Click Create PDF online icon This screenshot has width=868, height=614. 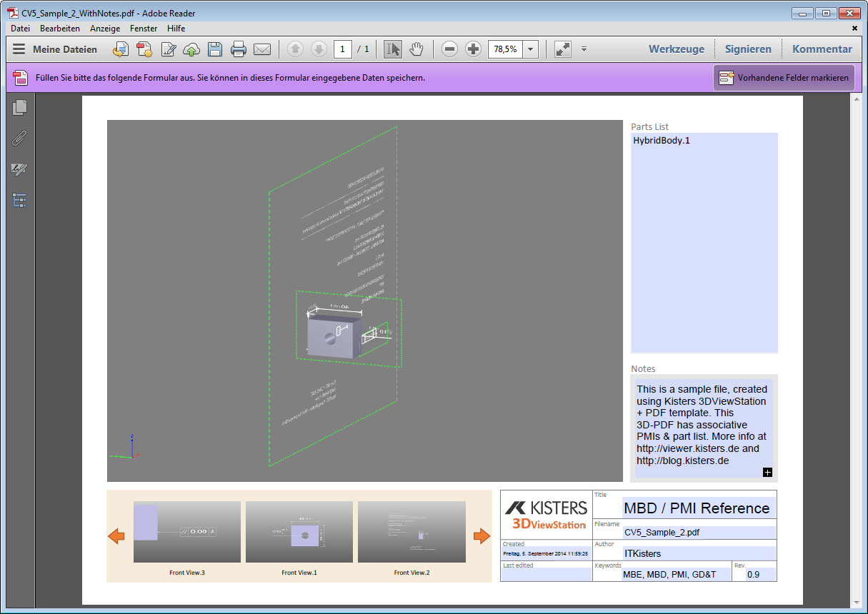(121, 49)
